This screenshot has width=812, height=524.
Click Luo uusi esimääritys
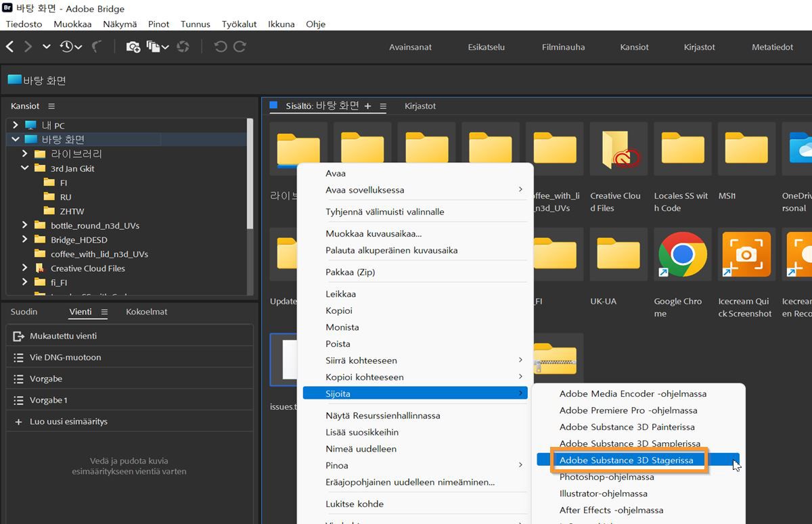130,421
